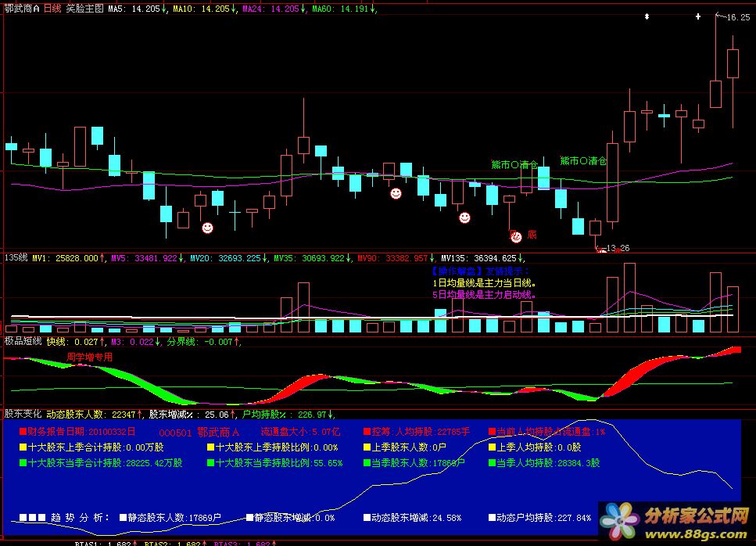Click the smiley face beside the 底 label
The width and height of the screenshot is (756, 546).
[x=516, y=236]
